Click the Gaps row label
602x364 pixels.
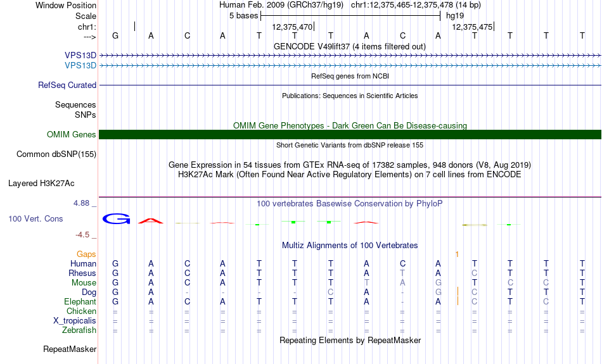coord(86,254)
